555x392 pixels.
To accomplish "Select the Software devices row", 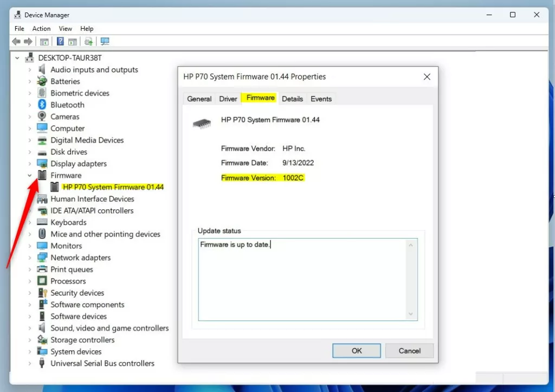I will click(x=79, y=316).
